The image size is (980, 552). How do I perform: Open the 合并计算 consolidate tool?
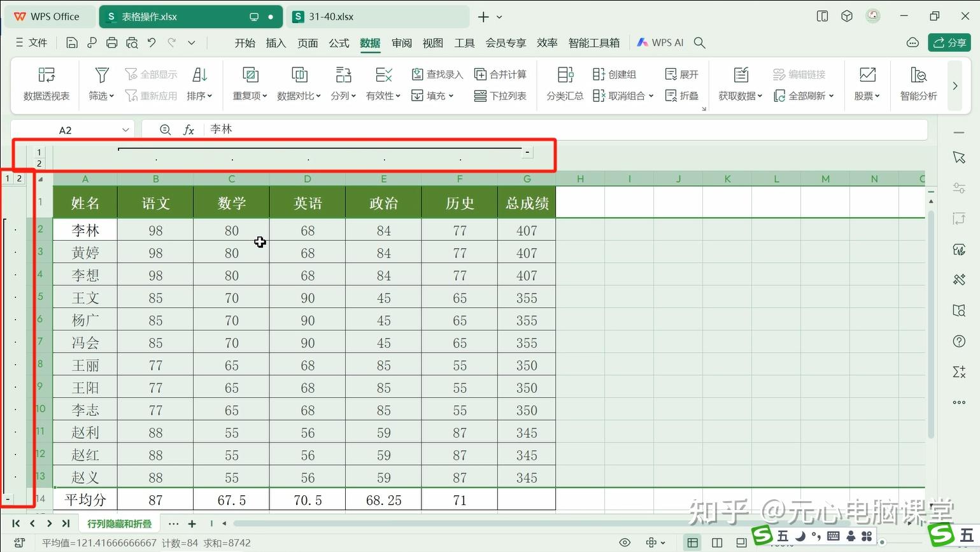click(x=501, y=74)
